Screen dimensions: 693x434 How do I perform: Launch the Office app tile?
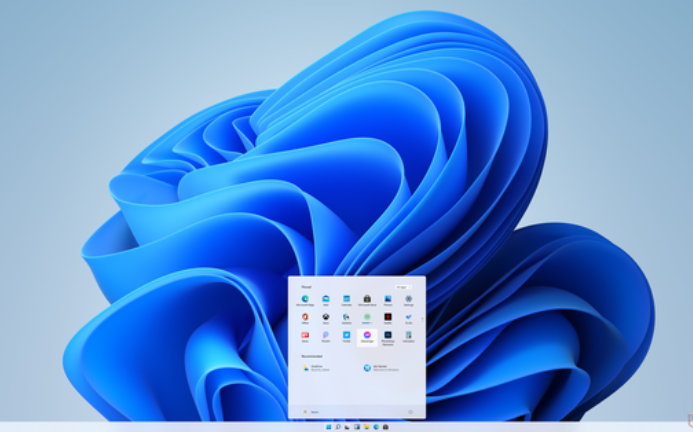(x=305, y=319)
